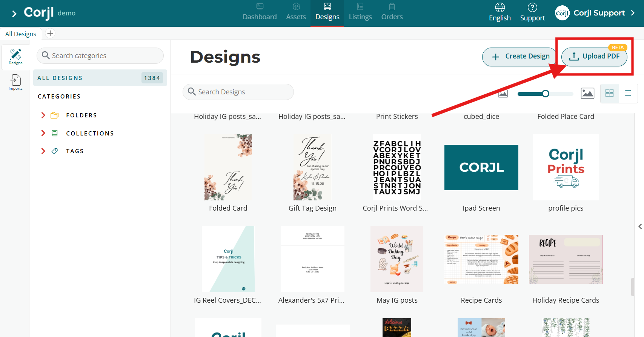Open Support help icon
Image resolution: width=644 pixels, height=337 pixels.
tap(532, 12)
